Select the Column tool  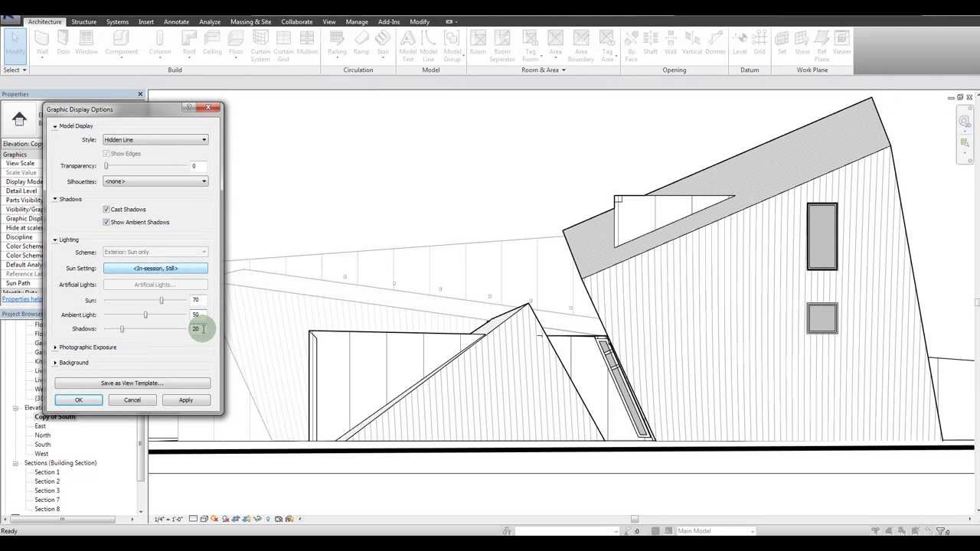click(x=160, y=43)
